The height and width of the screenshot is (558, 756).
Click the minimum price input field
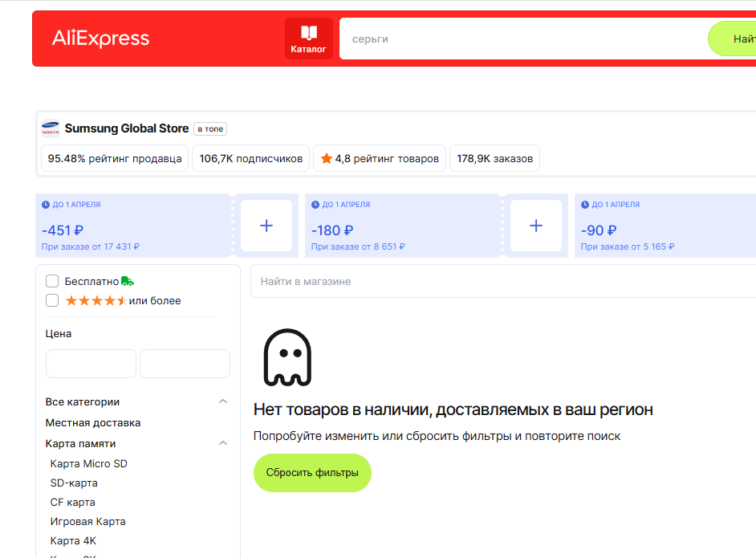[91, 364]
